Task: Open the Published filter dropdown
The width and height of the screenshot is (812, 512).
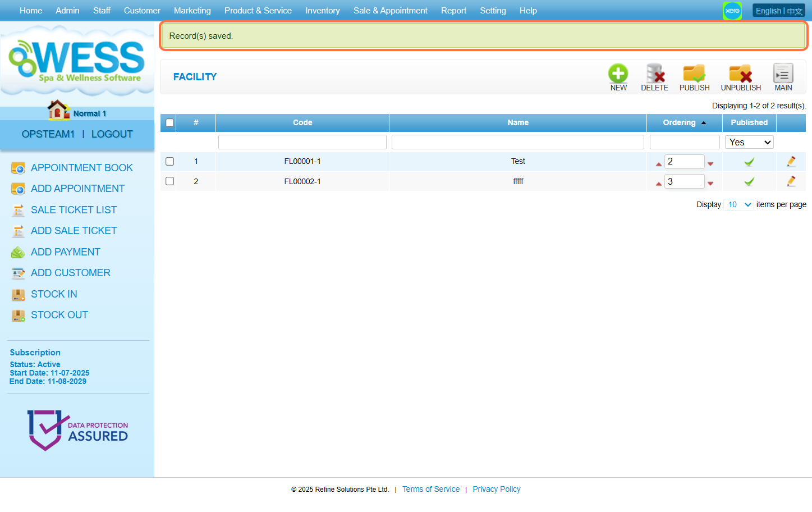Action: (749, 143)
